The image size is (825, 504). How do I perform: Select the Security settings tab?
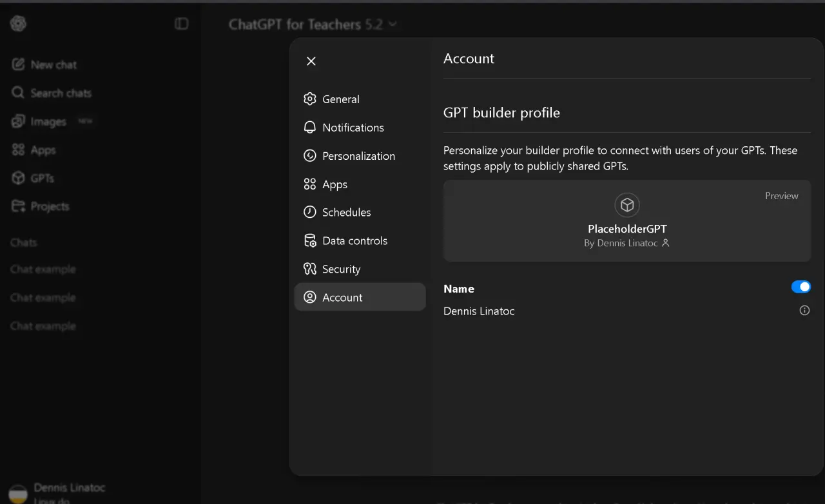(360, 269)
